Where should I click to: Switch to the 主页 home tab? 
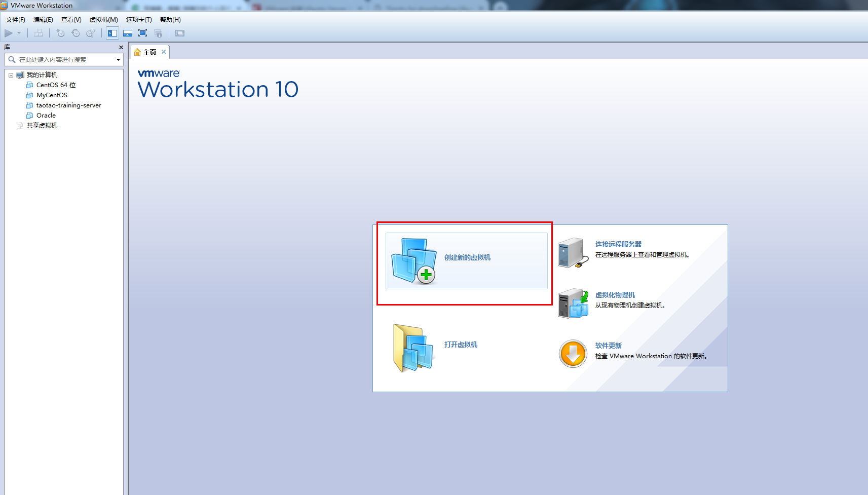(150, 52)
